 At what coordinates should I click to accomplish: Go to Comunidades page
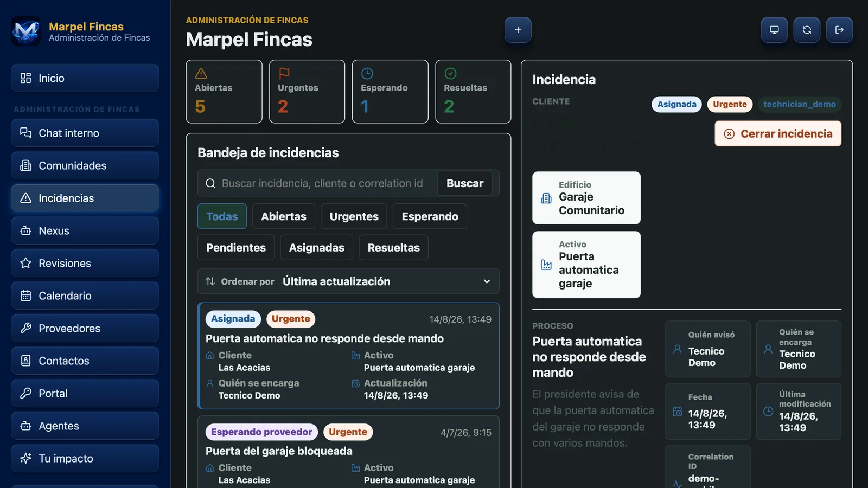tap(85, 165)
